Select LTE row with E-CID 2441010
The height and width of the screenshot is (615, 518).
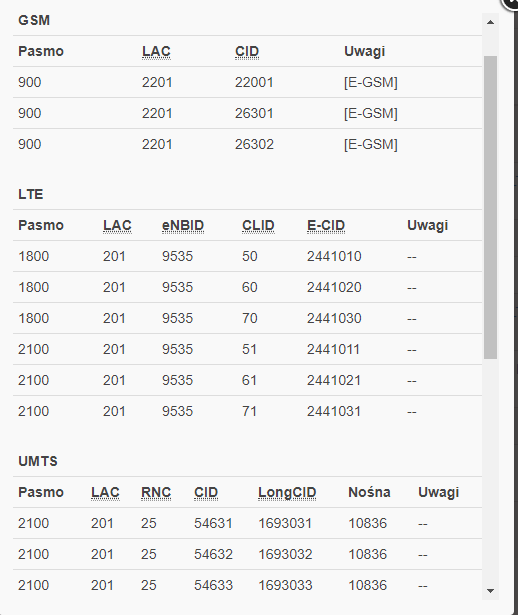247,256
